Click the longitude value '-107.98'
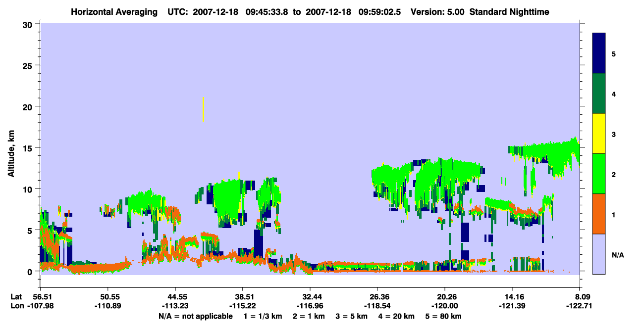The image size is (644, 330). tap(41, 306)
